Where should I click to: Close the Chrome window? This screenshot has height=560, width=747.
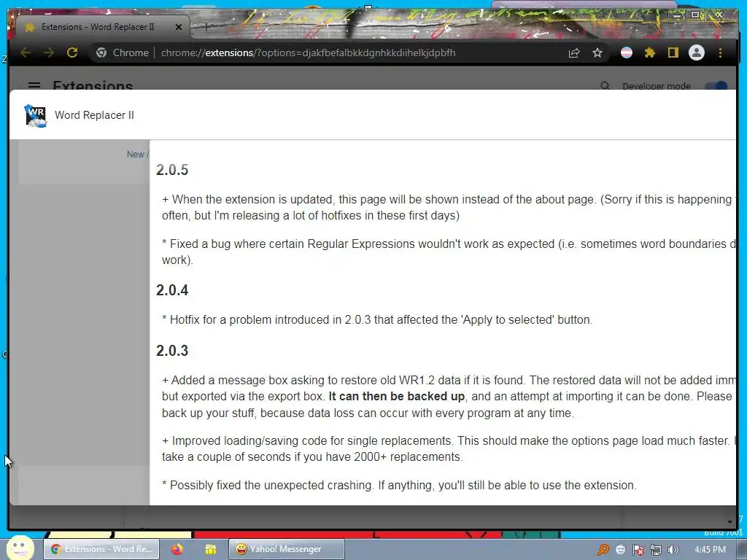click(x=720, y=15)
